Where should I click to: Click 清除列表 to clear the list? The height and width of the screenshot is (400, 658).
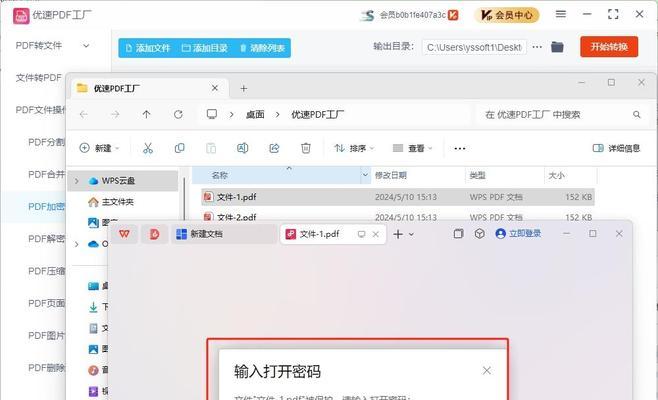coord(262,48)
